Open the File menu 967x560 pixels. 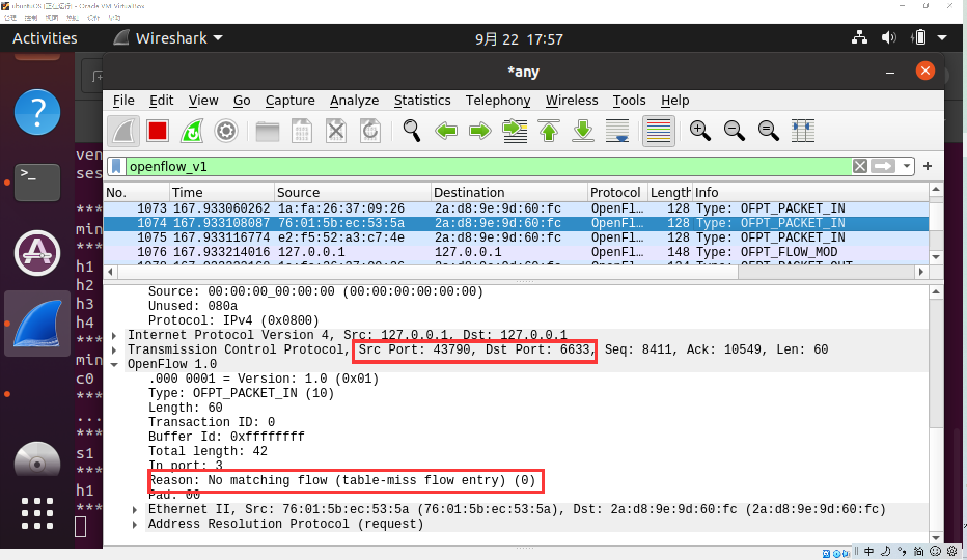pos(123,100)
